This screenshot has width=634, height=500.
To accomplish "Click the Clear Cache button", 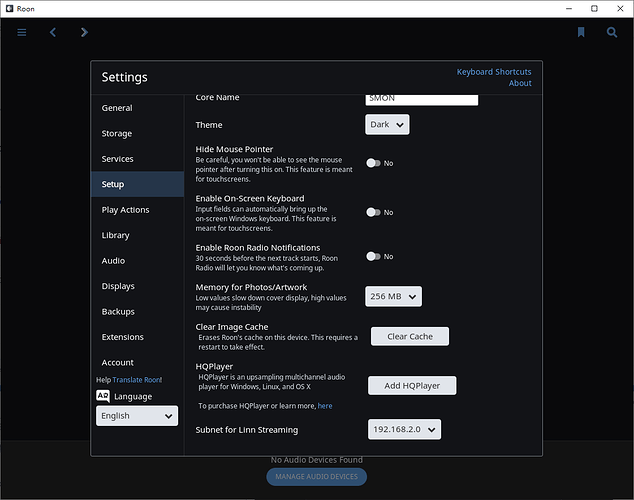I will [410, 336].
